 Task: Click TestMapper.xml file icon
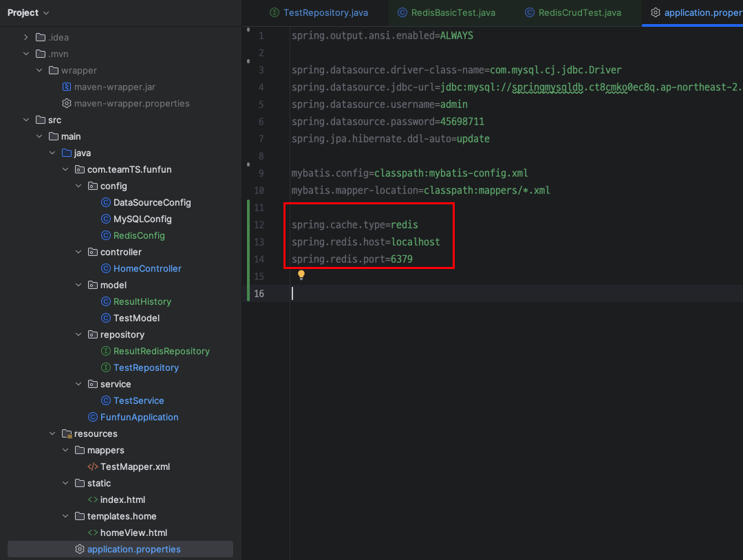[x=93, y=466]
